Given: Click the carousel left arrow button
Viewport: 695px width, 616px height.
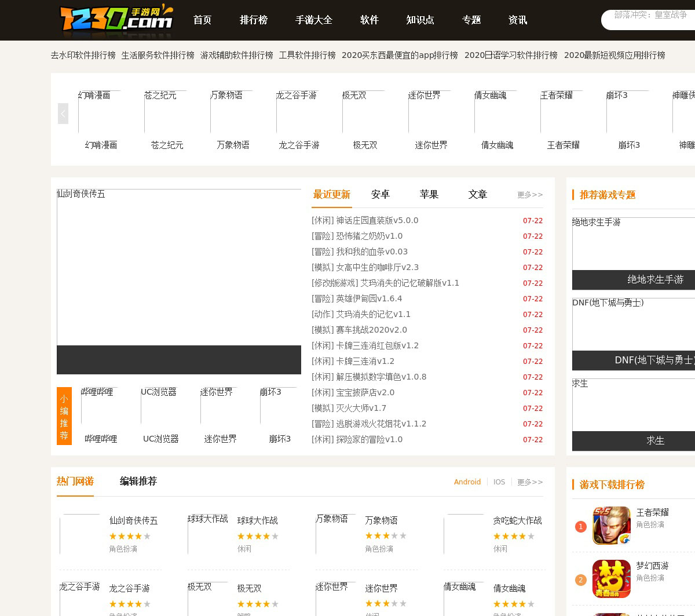Looking at the screenshot, I should 63,114.
